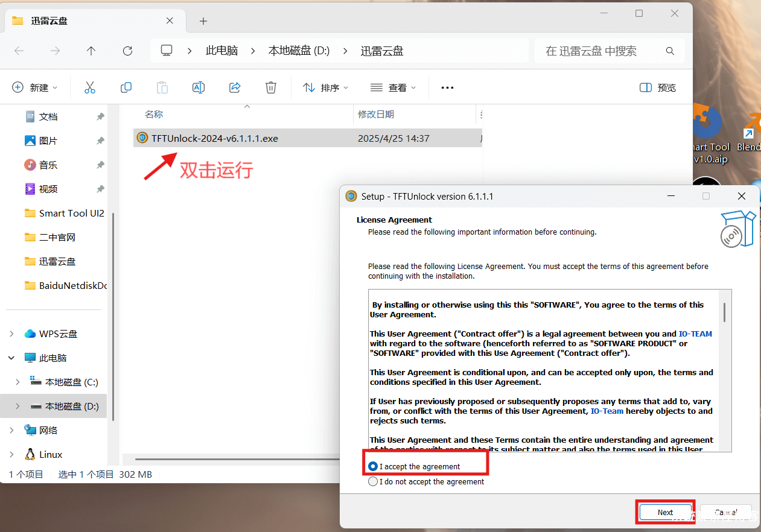Refresh the folder view

[x=127, y=51]
